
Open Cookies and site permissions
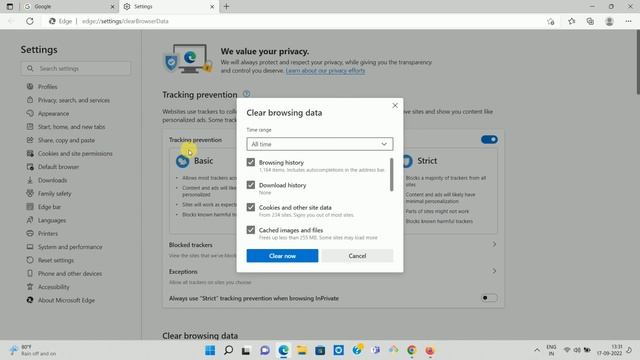click(x=75, y=153)
